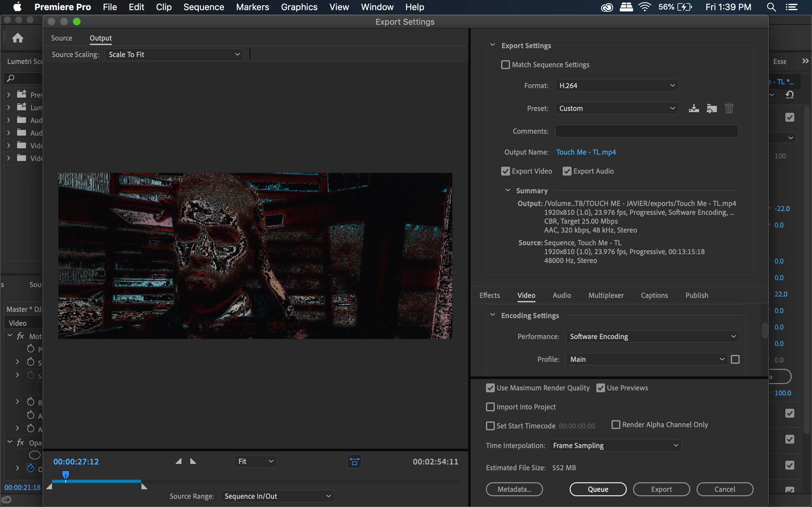The height and width of the screenshot is (507, 812).
Task: Click the Delete Preset trash icon
Action: click(729, 108)
